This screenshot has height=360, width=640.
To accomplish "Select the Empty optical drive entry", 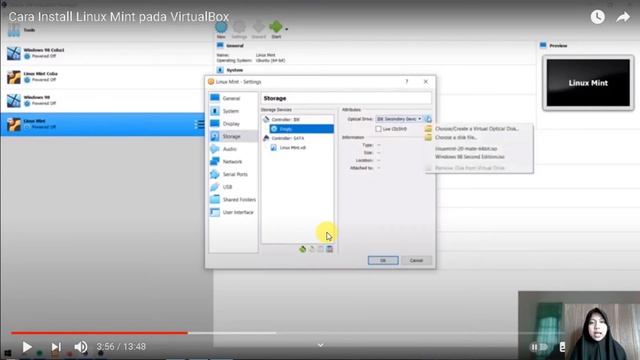I will click(x=301, y=129).
